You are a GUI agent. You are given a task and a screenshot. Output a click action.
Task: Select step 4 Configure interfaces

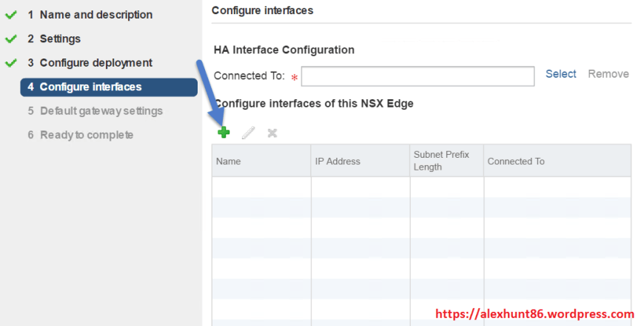point(109,87)
